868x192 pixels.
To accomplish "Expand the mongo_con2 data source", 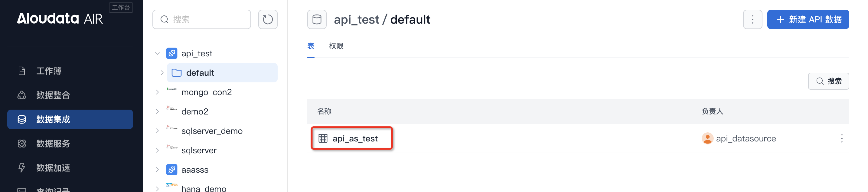I will 157,92.
